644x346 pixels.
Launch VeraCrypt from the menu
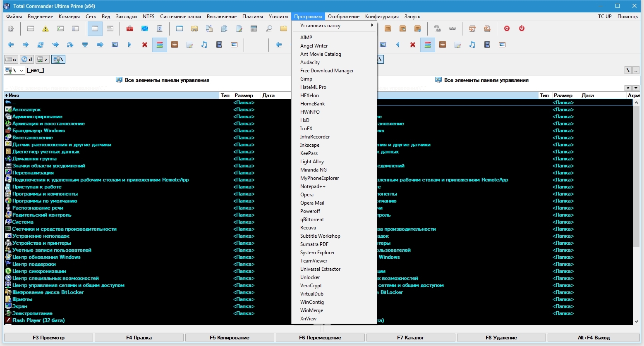[x=335, y=286]
